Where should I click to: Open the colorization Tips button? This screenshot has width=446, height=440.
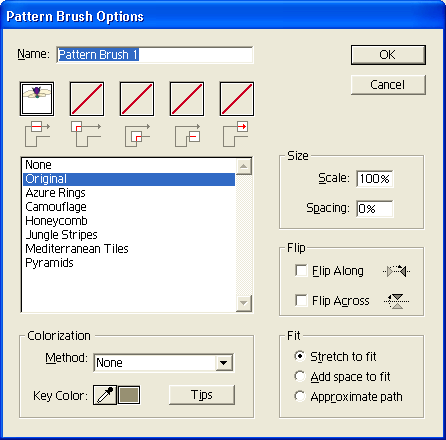202,395
